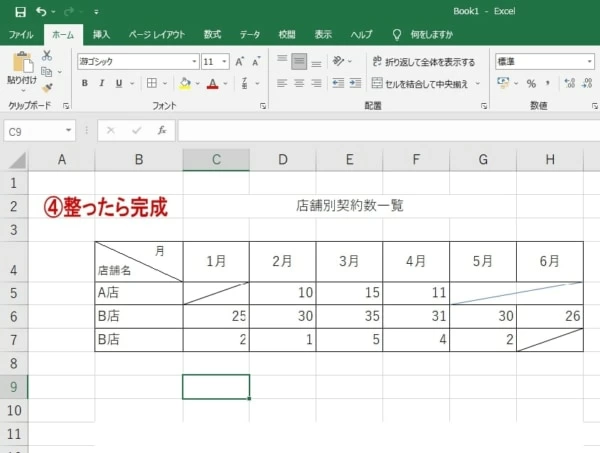This screenshot has height=453, width=600.
Task: Apply the yellow fill color bucket
Action: pyautogui.click(x=185, y=83)
